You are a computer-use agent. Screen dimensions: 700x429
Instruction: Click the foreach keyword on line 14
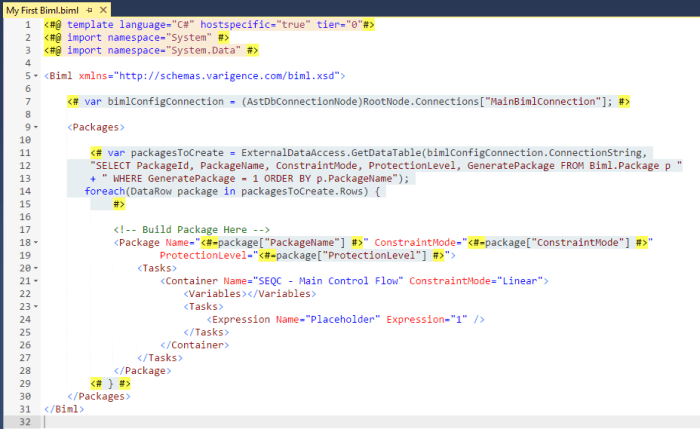tap(105, 192)
